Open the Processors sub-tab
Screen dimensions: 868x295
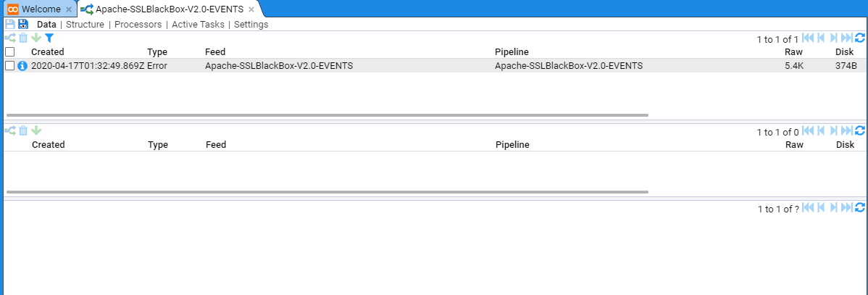[x=138, y=25]
